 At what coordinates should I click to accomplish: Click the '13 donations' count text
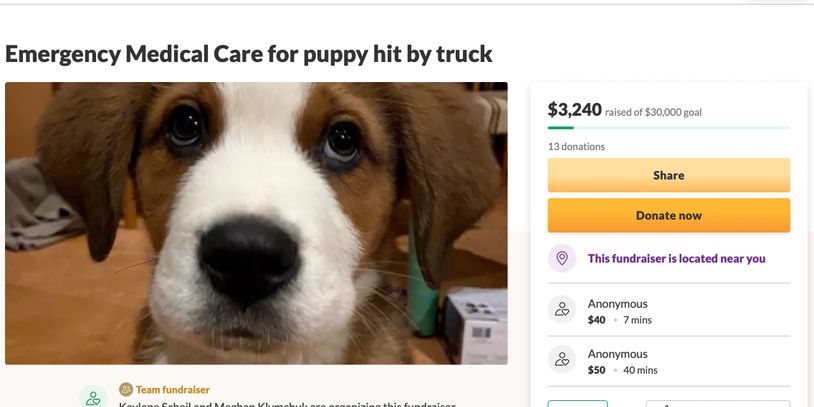click(576, 146)
